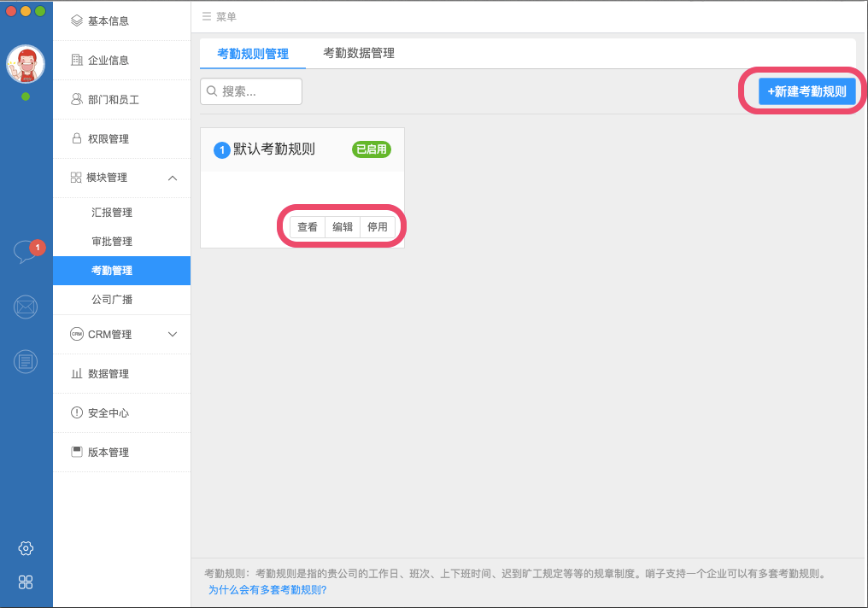Screen dimensions: 868x608
Task: Click the 权限管理 lock icon
Action: (x=78, y=138)
